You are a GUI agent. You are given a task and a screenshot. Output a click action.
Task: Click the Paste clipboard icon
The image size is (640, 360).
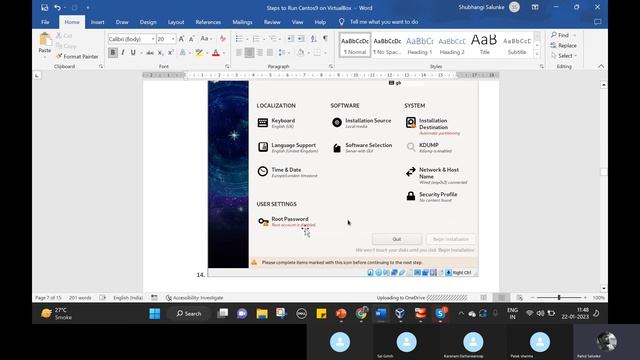[x=45, y=40]
